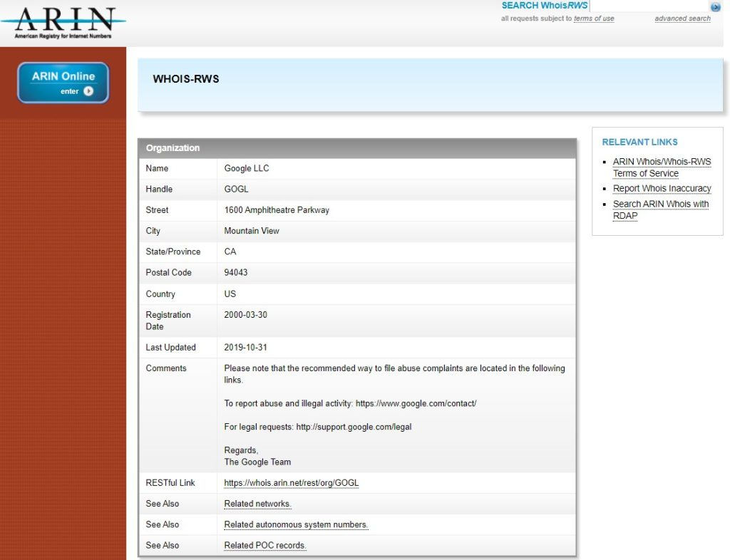
Task: Select the Postal Code label
Action: 168,273
